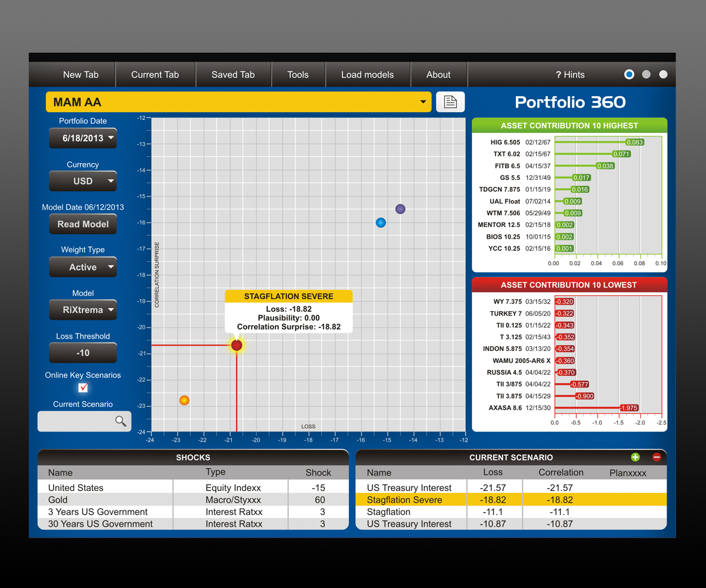Click the Type column header in Shocks
The height and width of the screenshot is (588, 706).
tap(215, 472)
